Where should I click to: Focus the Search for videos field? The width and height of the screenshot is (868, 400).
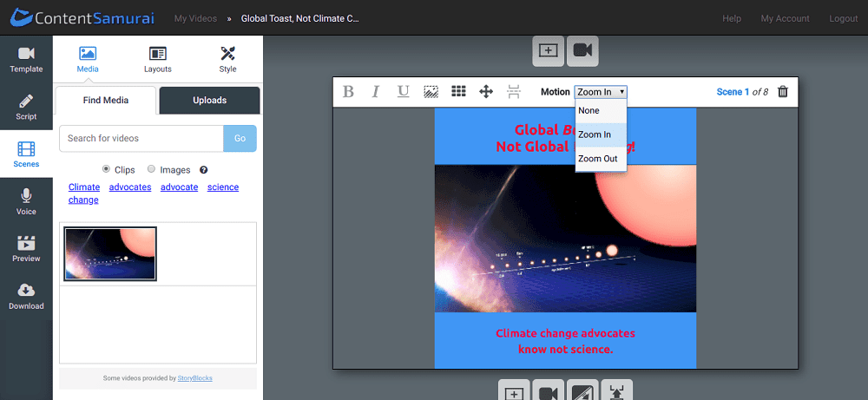(141, 138)
